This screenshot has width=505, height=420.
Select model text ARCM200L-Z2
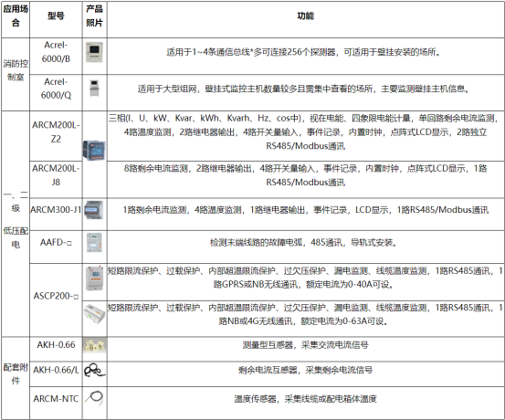[x=56, y=131]
